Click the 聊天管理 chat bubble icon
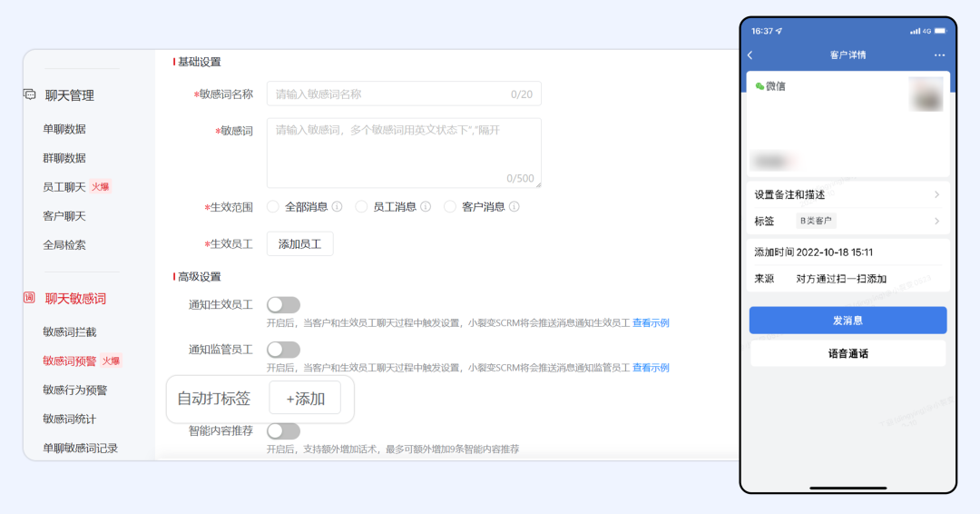Screen dimensions: 980x514 (30, 94)
